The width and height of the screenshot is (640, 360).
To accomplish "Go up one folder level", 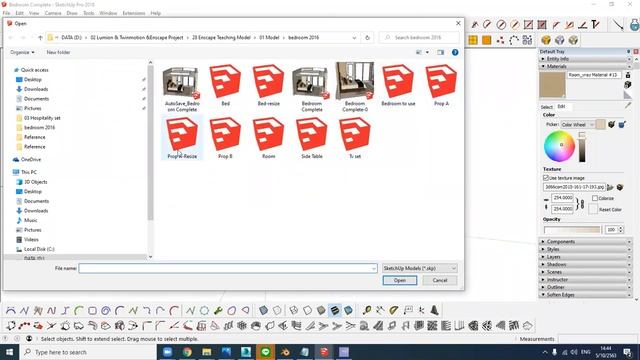I will (x=40, y=38).
